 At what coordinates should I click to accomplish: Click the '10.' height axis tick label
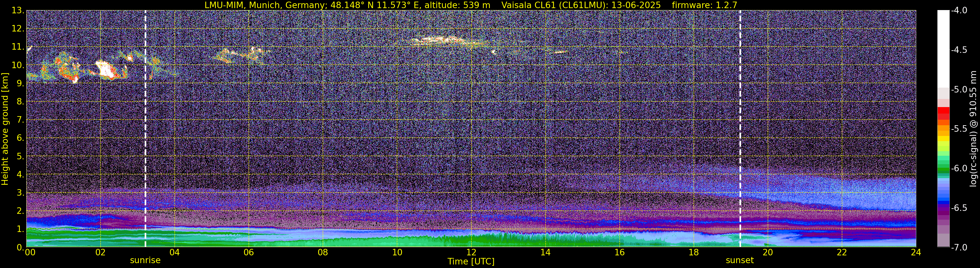point(18,65)
